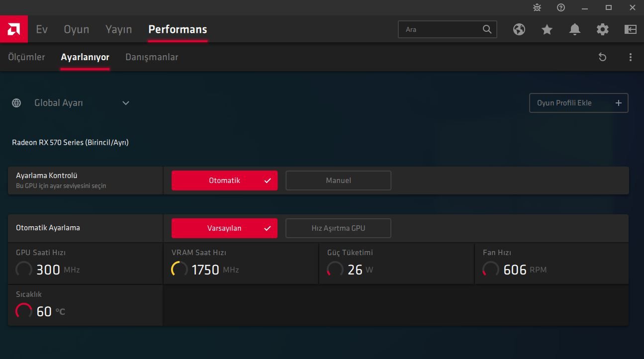Show notifications bell icon
The width and height of the screenshot is (644, 359).
[x=575, y=29]
